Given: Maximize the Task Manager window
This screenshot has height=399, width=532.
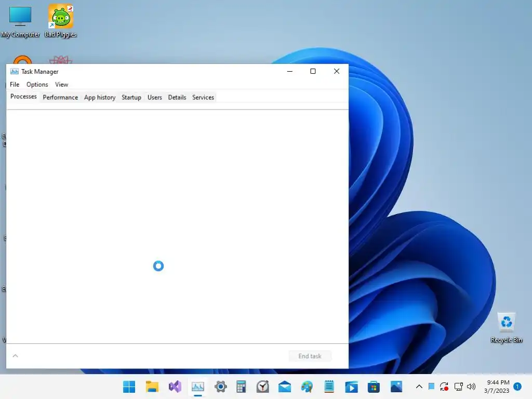Looking at the screenshot, I should pyautogui.click(x=313, y=71).
